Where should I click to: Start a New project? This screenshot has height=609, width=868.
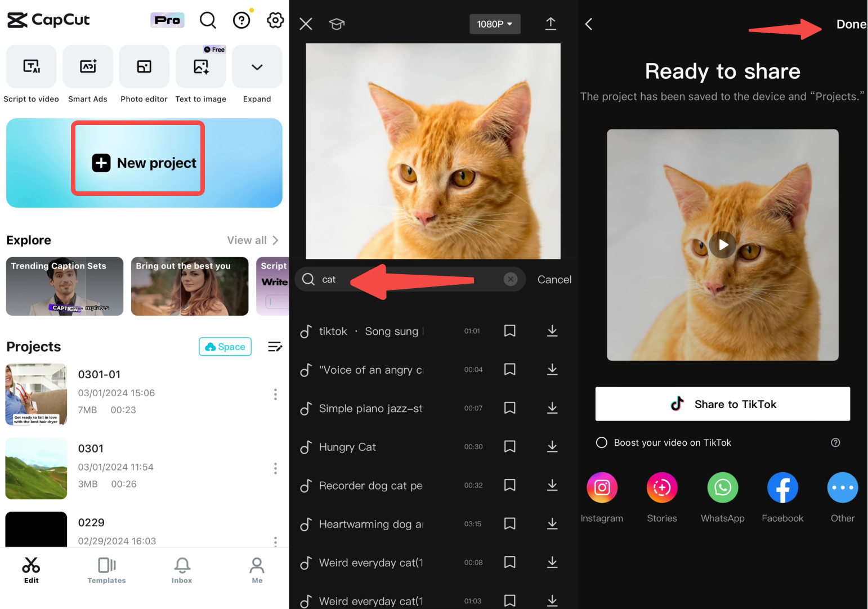pos(138,163)
